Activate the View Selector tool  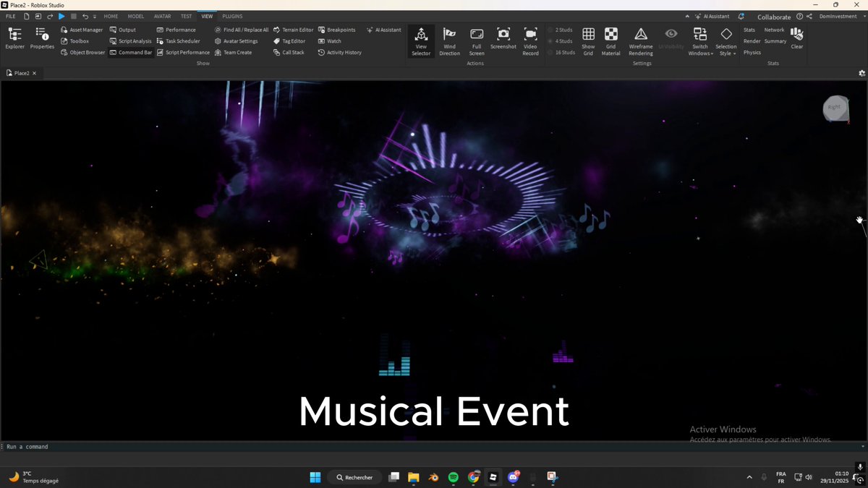(x=421, y=42)
